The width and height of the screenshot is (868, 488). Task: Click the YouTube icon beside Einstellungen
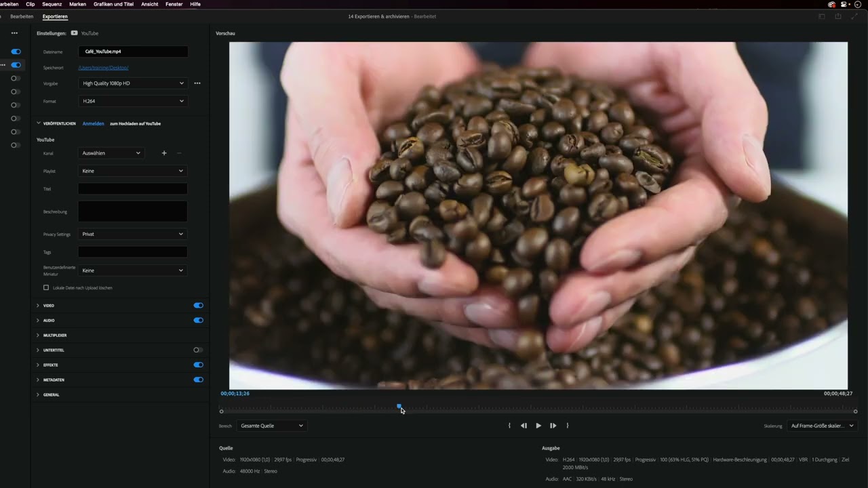coord(75,33)
